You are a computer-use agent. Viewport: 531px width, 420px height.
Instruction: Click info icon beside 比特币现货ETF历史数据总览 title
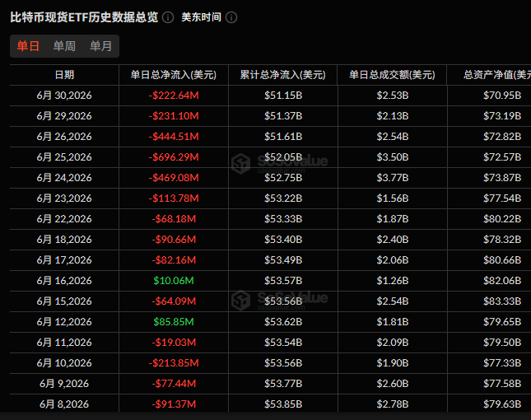coord(168,17)
